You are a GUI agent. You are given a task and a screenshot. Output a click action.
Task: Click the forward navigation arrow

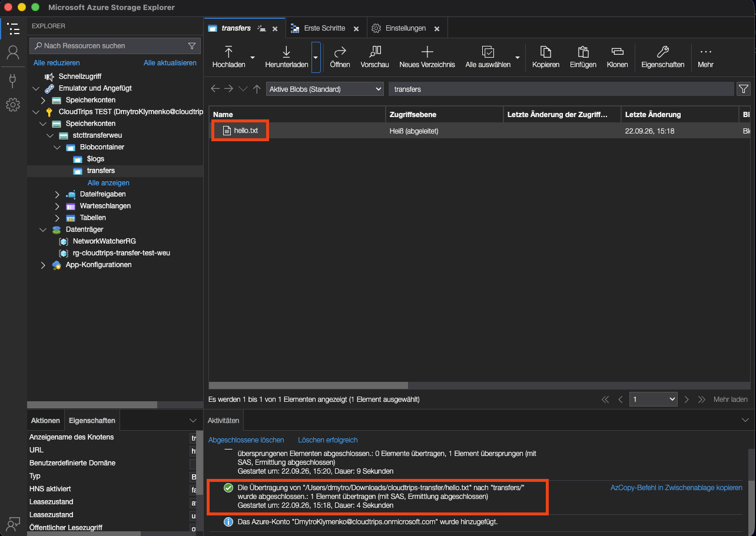229,89
